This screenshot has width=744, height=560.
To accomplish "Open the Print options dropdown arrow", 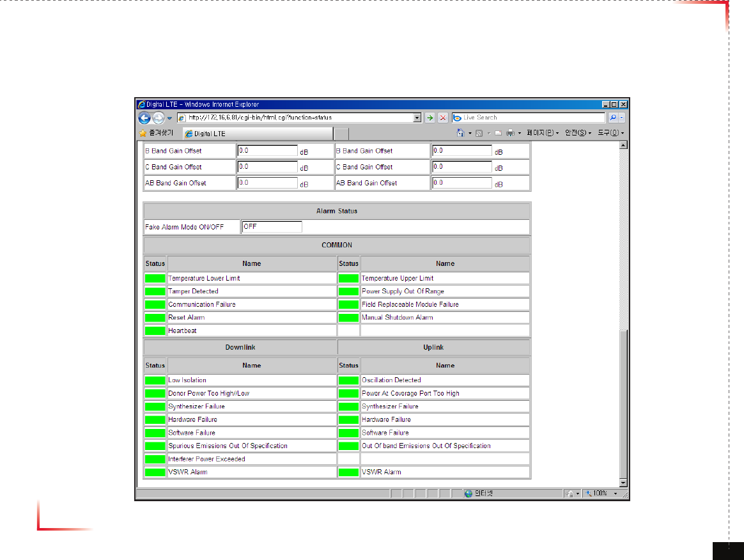I will pyautogui.click(x=520, y=134).
